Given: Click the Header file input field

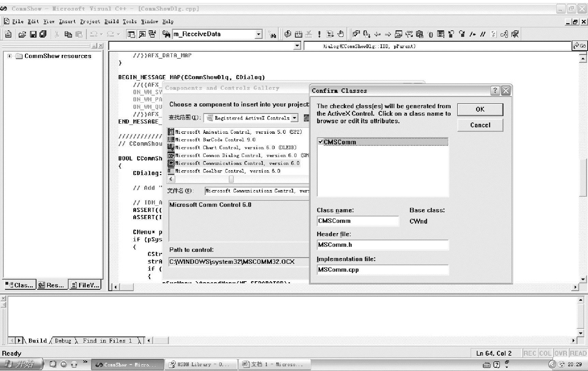Looking at the screenshot, I should [x=382, y=245].
